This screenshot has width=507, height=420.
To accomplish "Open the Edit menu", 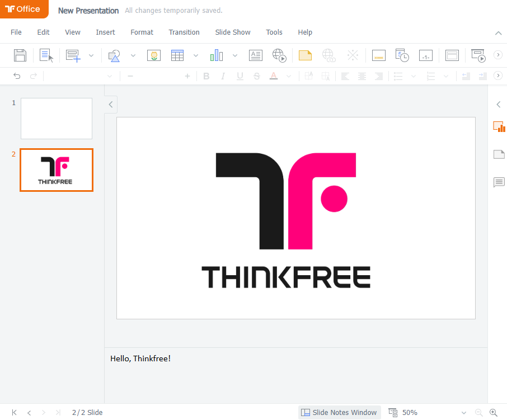I will (43, 32).
